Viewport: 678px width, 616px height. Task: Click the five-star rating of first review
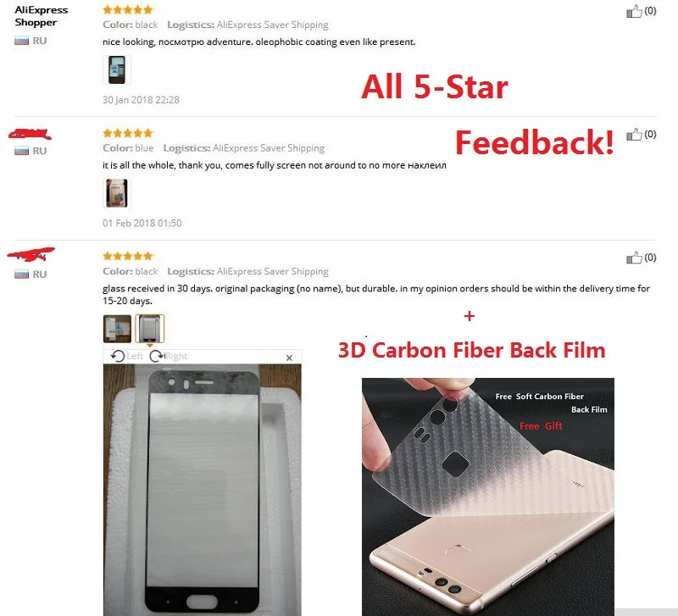(x=128, y=9)
